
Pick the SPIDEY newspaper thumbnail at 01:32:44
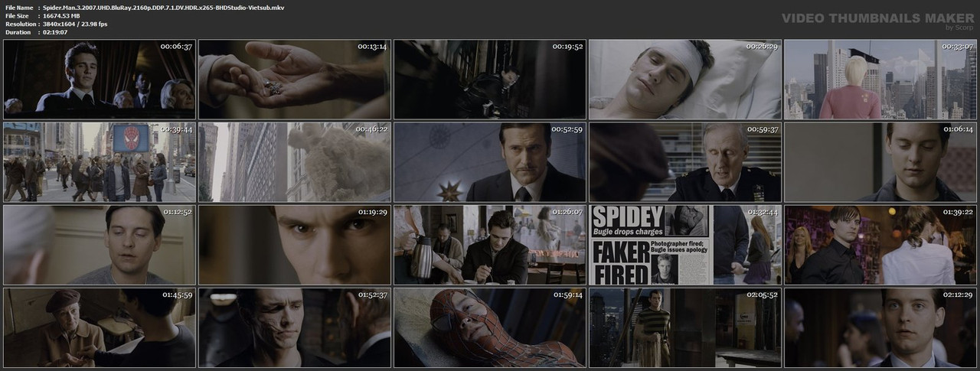click(x=685, y=245)
